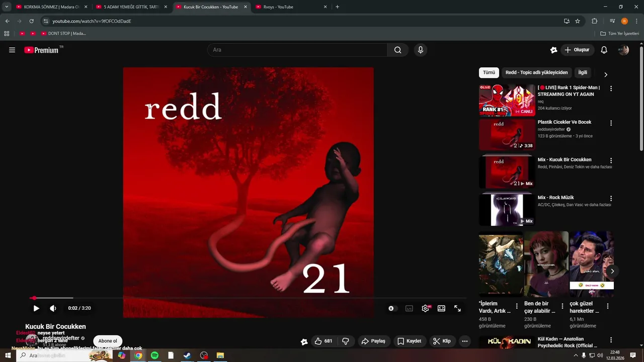
Task: Open the Mix - Rock Müzik thumbnail
Action: (x=507, y=210)
